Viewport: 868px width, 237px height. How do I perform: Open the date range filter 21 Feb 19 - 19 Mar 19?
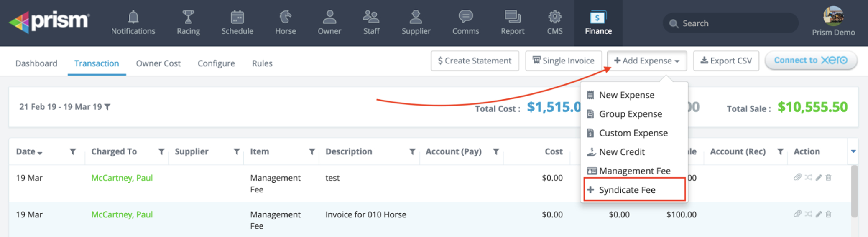point(65,107)
